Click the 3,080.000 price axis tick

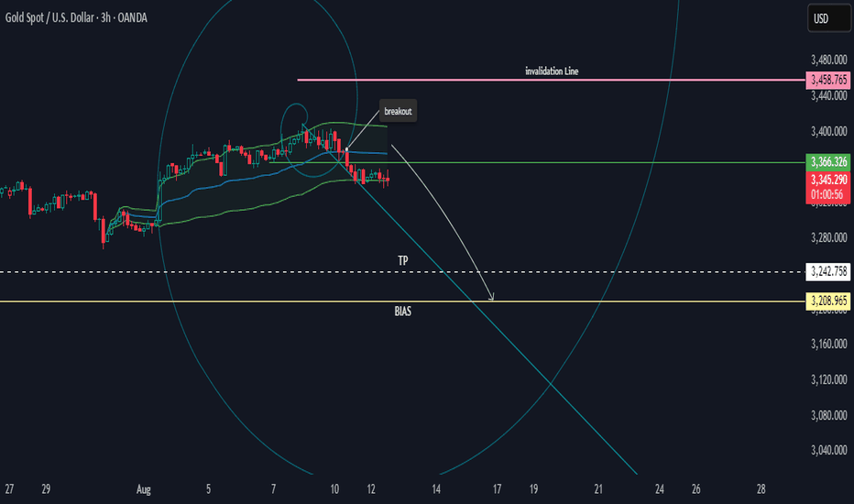(829, 415)
